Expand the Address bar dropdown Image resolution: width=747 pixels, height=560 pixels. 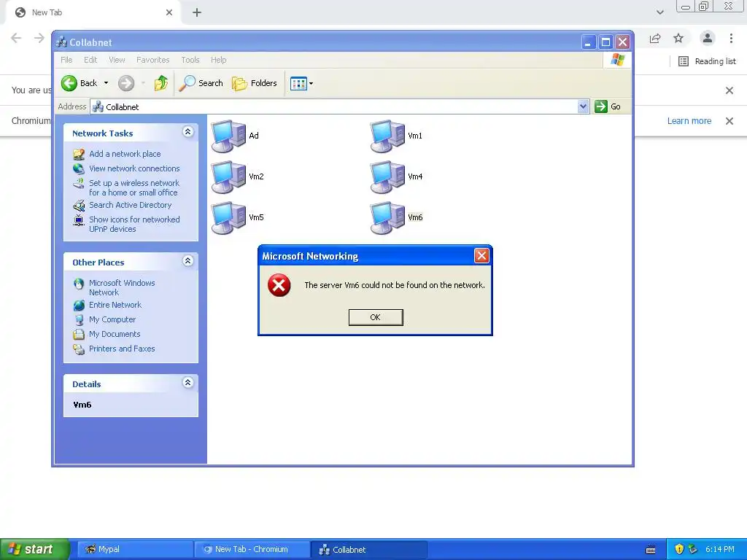click(x=583, y=106)
